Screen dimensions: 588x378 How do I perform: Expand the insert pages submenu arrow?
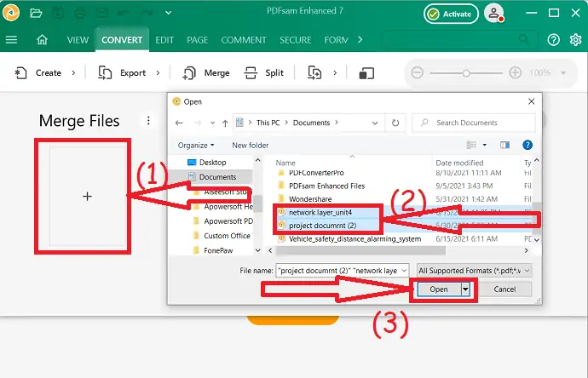(x=335, y=72)
